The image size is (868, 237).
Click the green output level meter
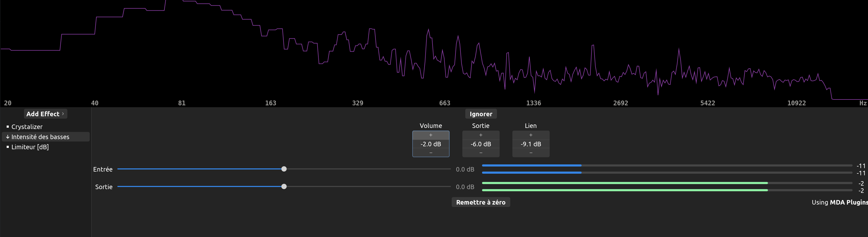[667, 186]
